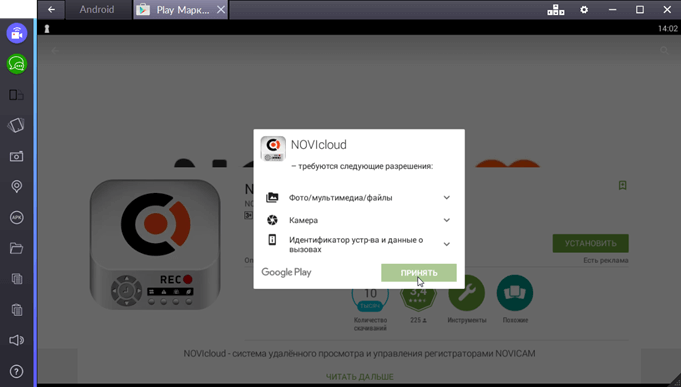Click the volume speaker sidebar icon
Viewport: 681px width, 387px height.
[17, 340]
